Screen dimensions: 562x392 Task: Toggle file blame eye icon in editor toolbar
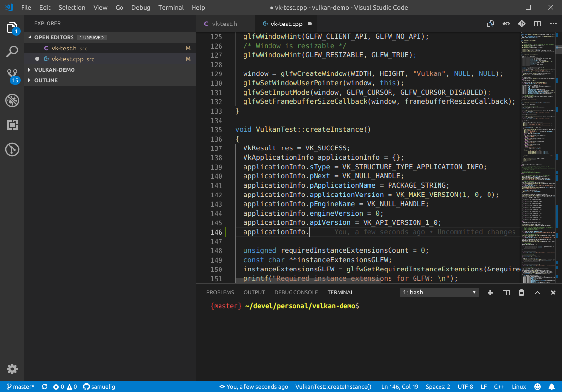click(x=506, y=24)
